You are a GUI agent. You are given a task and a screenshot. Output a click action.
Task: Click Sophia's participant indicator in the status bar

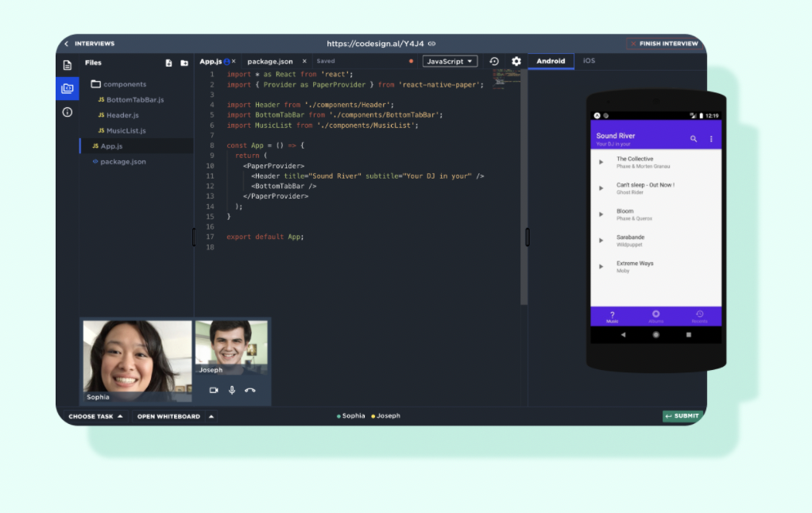350,415
